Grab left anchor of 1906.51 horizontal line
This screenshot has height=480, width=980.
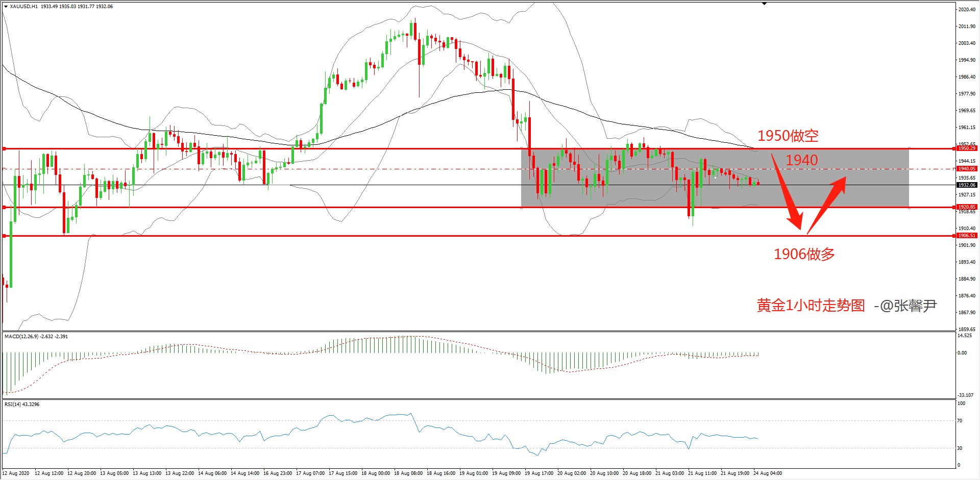[4, 236]
